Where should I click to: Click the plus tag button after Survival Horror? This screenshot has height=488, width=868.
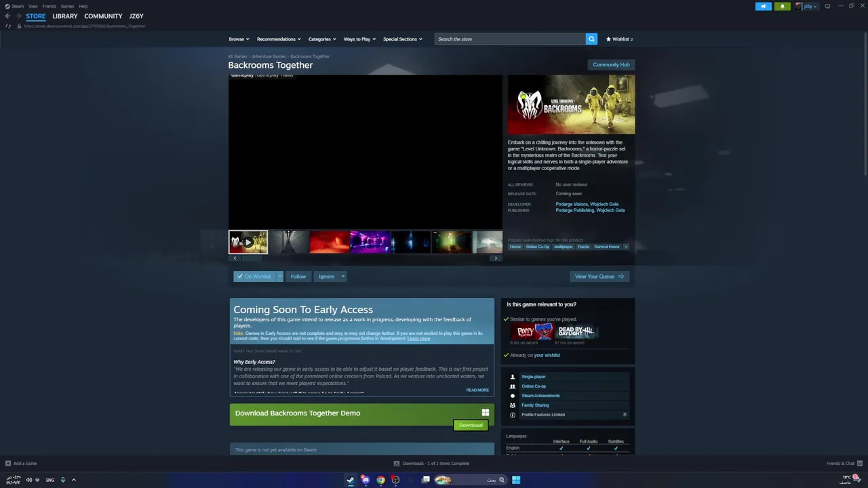(626, 247)
